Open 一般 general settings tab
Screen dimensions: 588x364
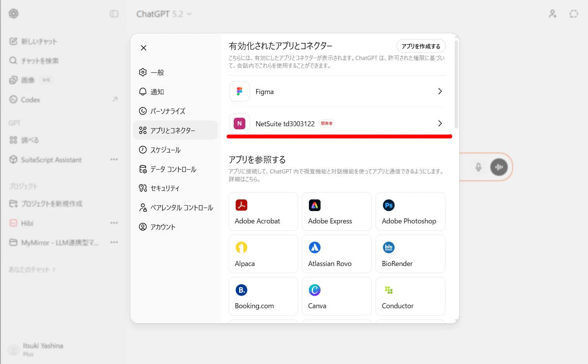click(x=175, y=72)
